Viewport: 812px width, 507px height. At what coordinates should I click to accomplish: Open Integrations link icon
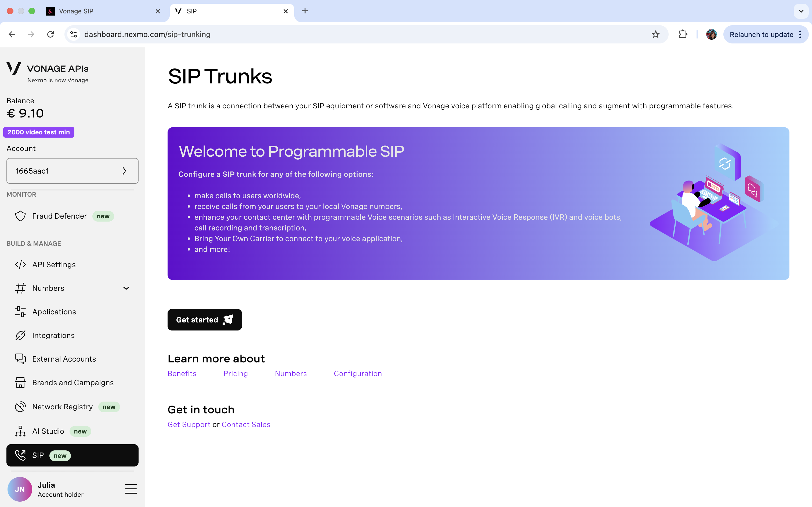20,335
